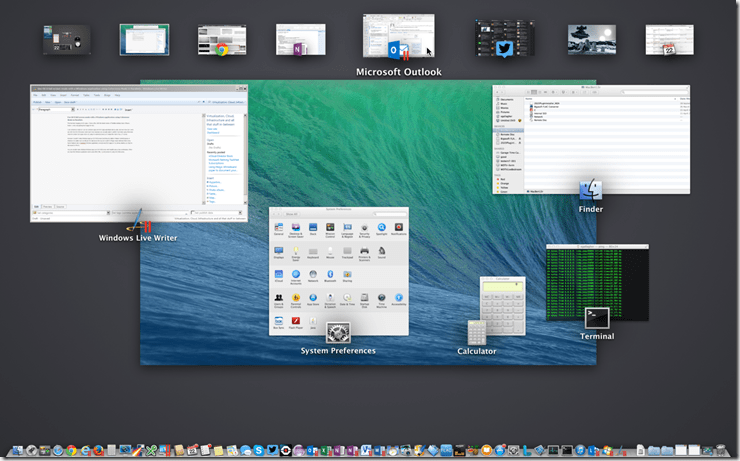740x461 pixels.
Task: Click the System Preferences gear icon badge
Action: tap(338, 333)
